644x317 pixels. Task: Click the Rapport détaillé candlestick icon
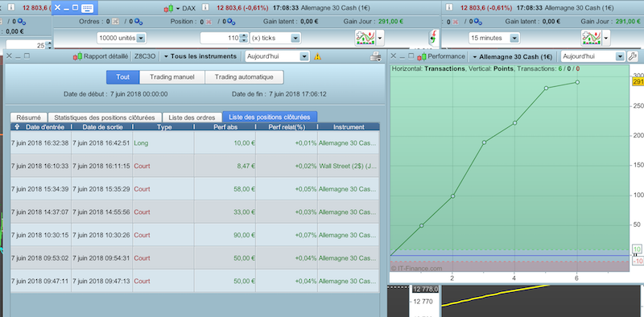[x=77, y=56]
